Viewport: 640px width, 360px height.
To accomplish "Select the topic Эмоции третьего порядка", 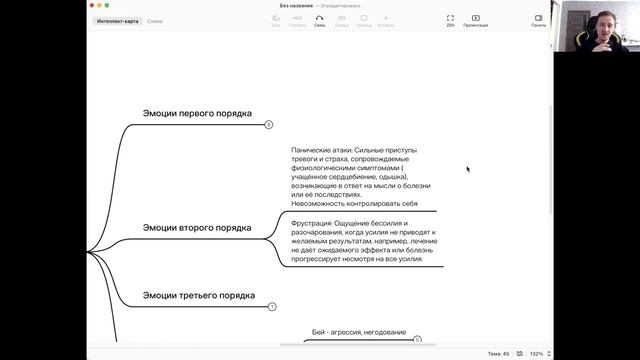I will pyautogui.click(x=199, y=296).
